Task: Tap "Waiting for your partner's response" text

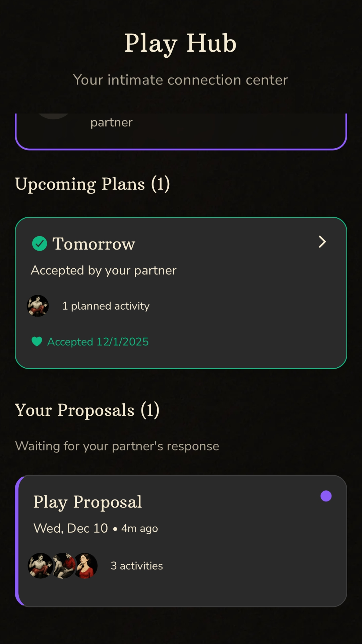Action: pyautogui.click(x=117, y=446)
